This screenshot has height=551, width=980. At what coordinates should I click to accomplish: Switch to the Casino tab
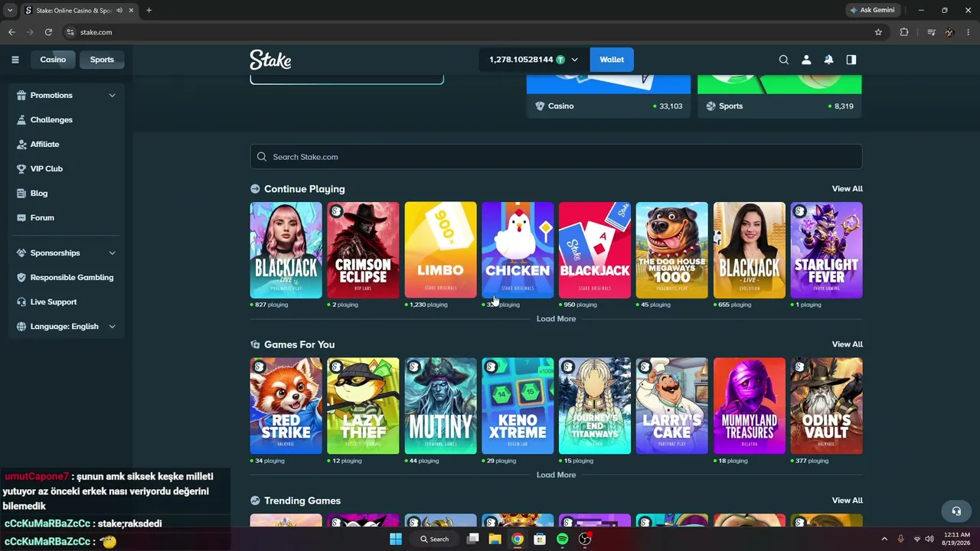(x=53, y=60)
